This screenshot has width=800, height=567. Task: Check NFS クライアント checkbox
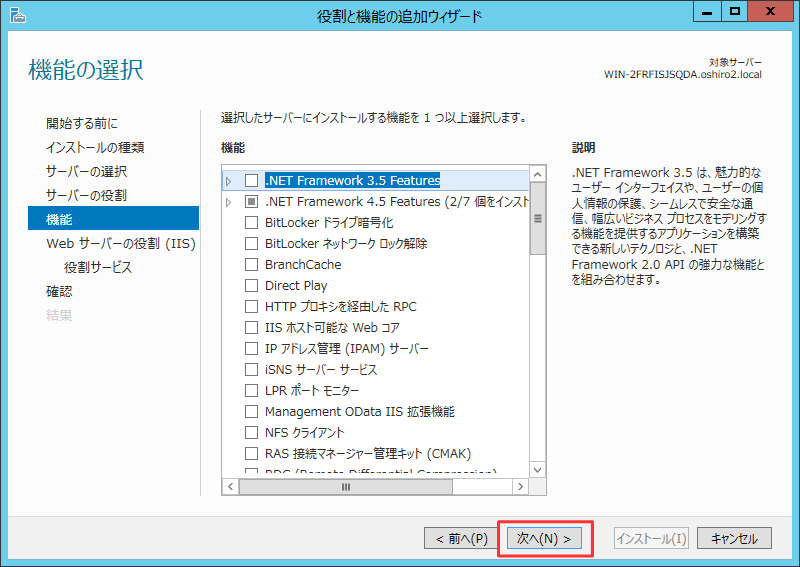point(252,432)
